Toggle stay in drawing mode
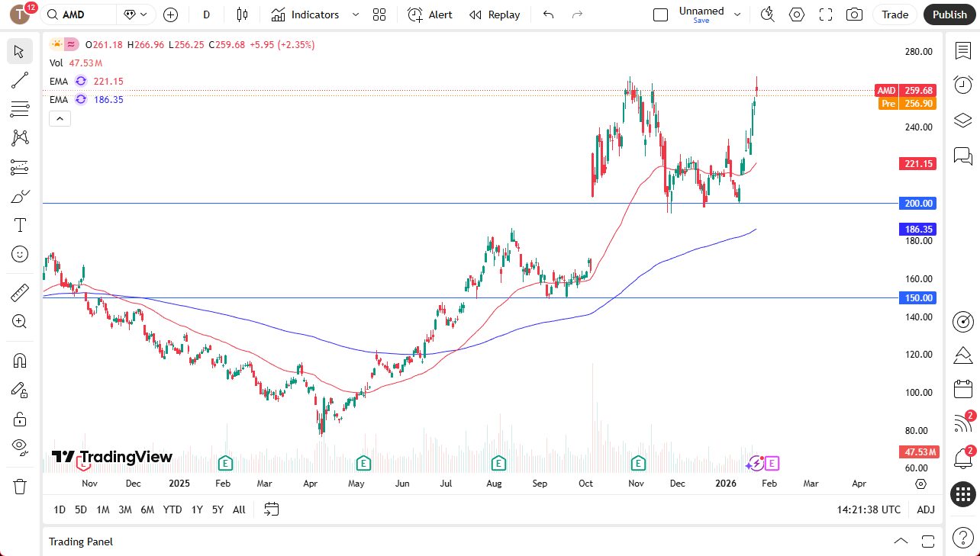This screenshot has width=980, height=556. [20, 389]
